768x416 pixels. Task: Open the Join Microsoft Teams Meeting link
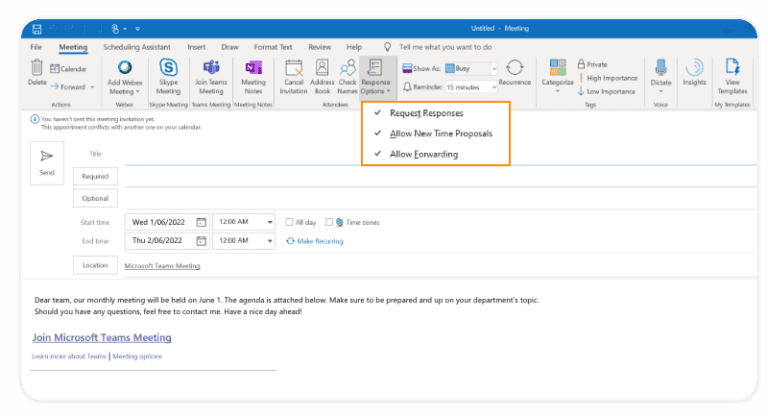click(x=102, y=338)
